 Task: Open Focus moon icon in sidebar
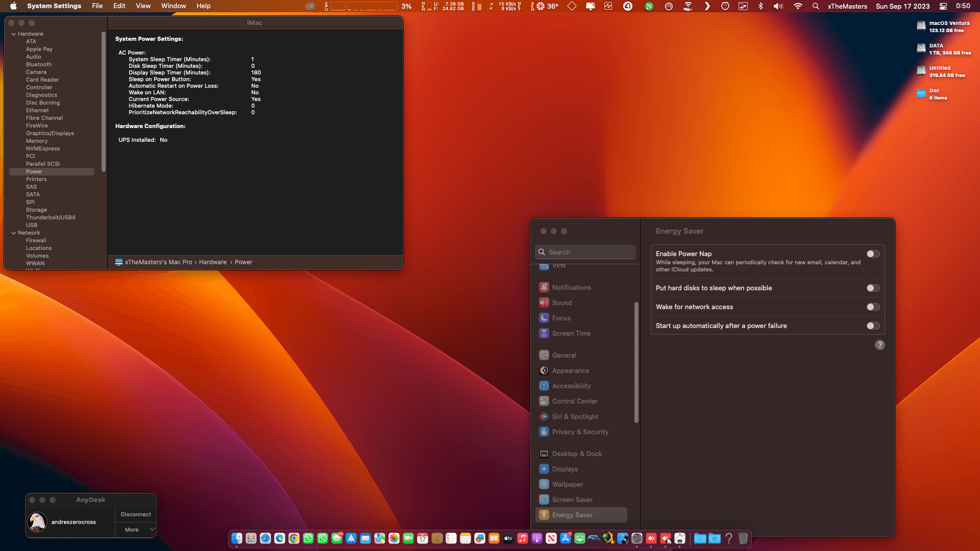click(x=544, y=318)
